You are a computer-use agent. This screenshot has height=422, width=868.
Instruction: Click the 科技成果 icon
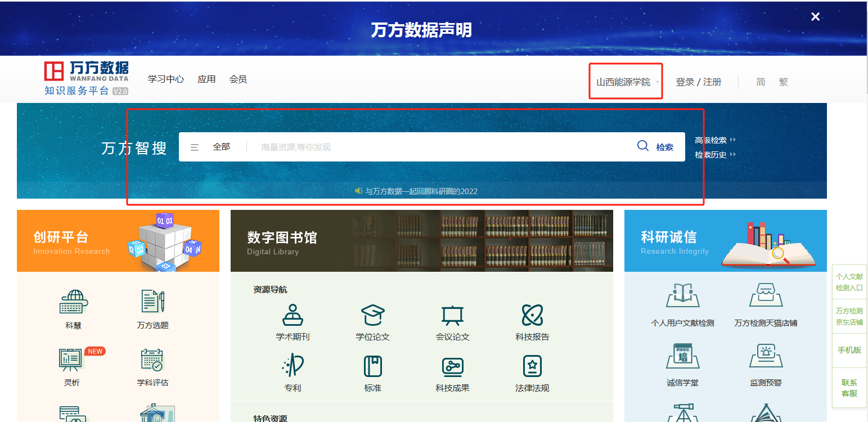coord(452,366)
